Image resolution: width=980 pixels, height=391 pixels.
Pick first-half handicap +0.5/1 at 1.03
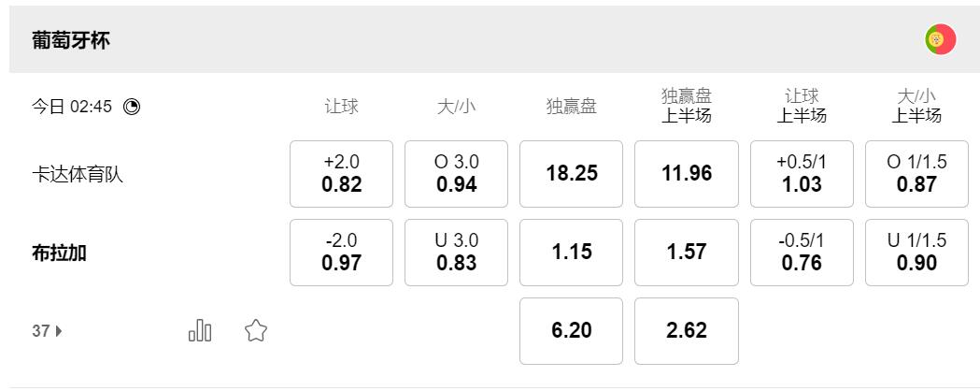(x=802, y=174)
